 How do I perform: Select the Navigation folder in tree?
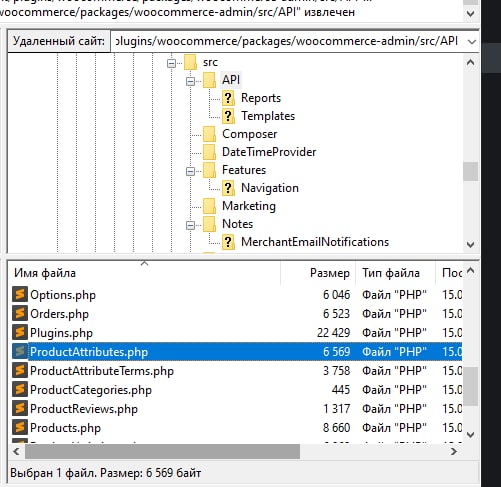pos(270,188)
